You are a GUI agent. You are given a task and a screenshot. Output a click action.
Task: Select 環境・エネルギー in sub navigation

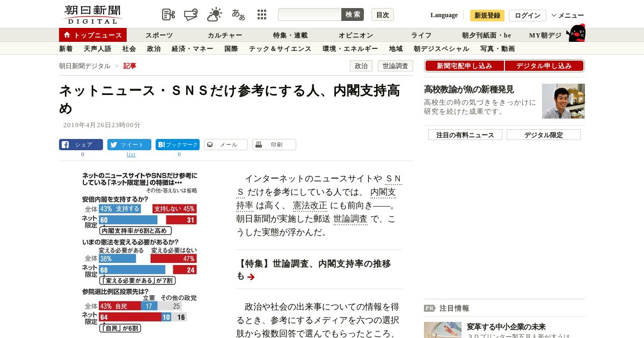(x=350, y=49)
